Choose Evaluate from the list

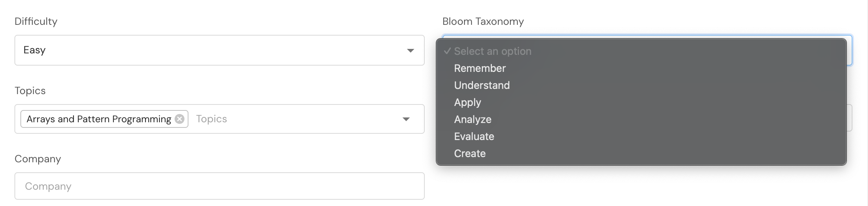(474, 136)
